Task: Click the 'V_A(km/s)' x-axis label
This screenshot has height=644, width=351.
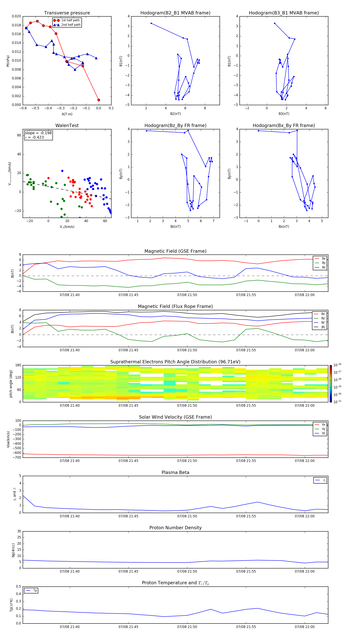Action: (67, 227)
